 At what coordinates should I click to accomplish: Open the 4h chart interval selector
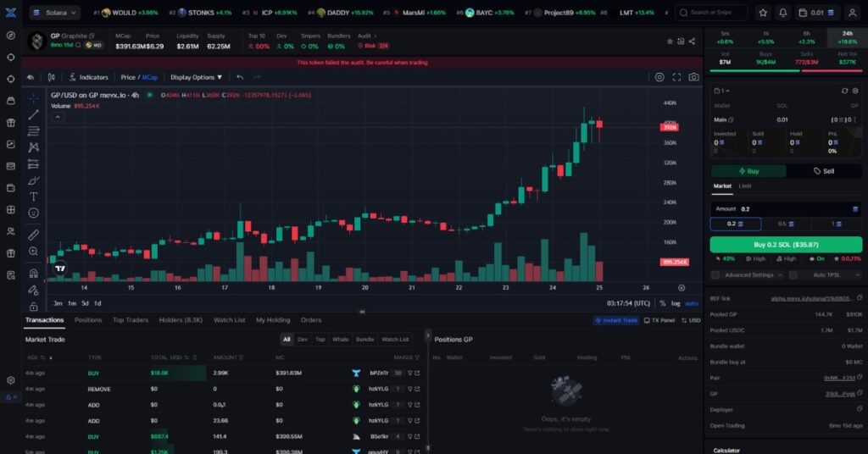pos(30,77)
